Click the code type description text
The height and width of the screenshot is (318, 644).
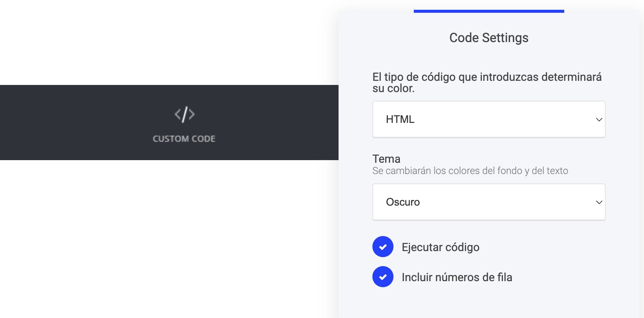[x=487, y=82]
